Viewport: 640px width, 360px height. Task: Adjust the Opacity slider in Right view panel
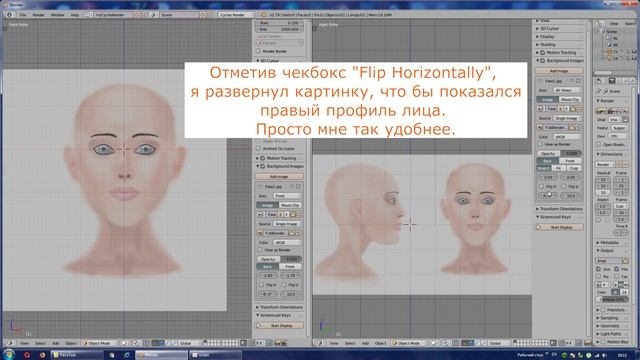(559, 153)
